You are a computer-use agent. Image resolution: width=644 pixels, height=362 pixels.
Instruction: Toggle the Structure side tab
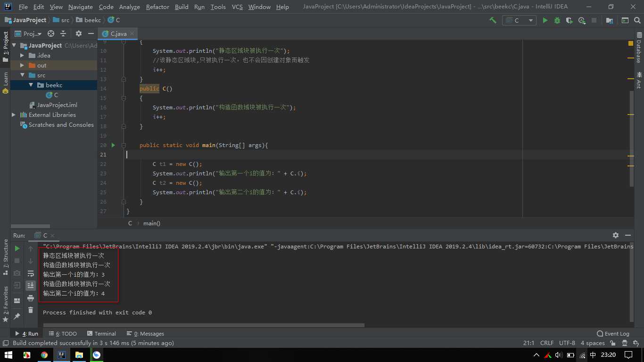tap(6, 257)
